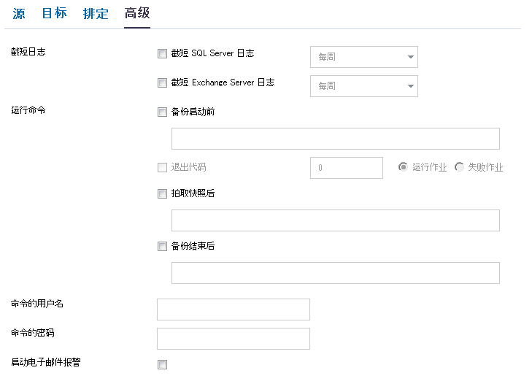The image size is (532, 392).
Task: Switch to the 源 tab
Action: coord(19,14)
